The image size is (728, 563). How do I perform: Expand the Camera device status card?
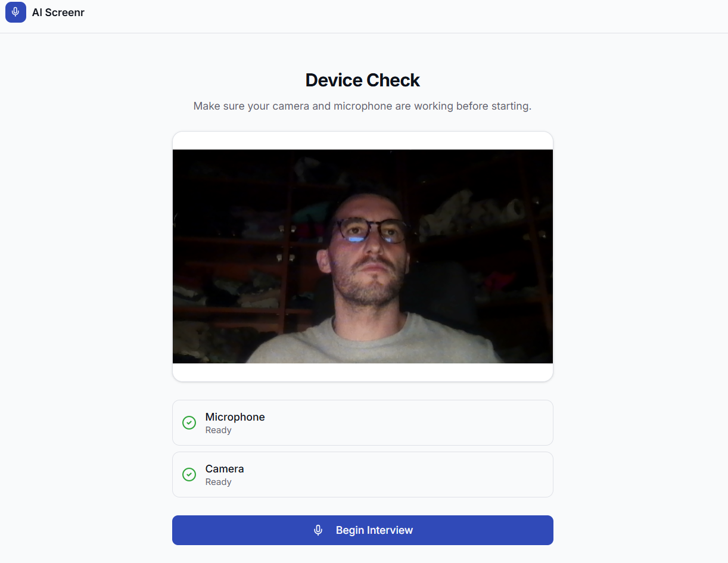click(362, 475)
